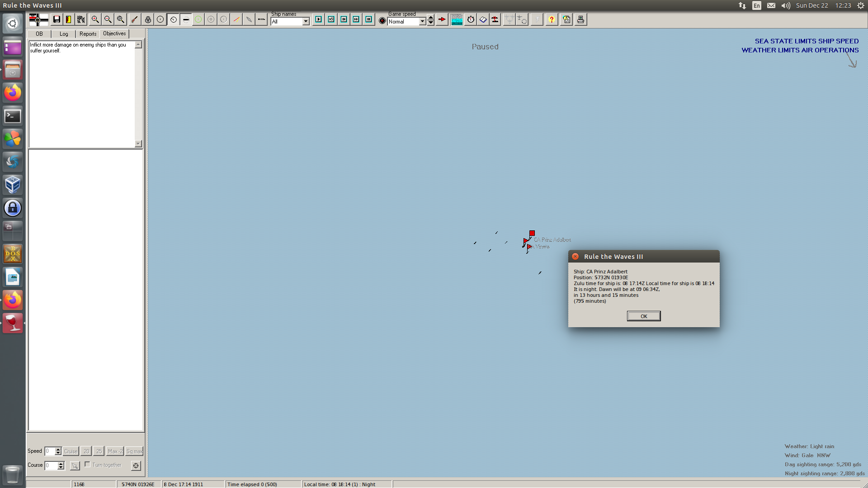Click the course pointer arrow button
Screen dimensions: 868x488
(75, 465)
